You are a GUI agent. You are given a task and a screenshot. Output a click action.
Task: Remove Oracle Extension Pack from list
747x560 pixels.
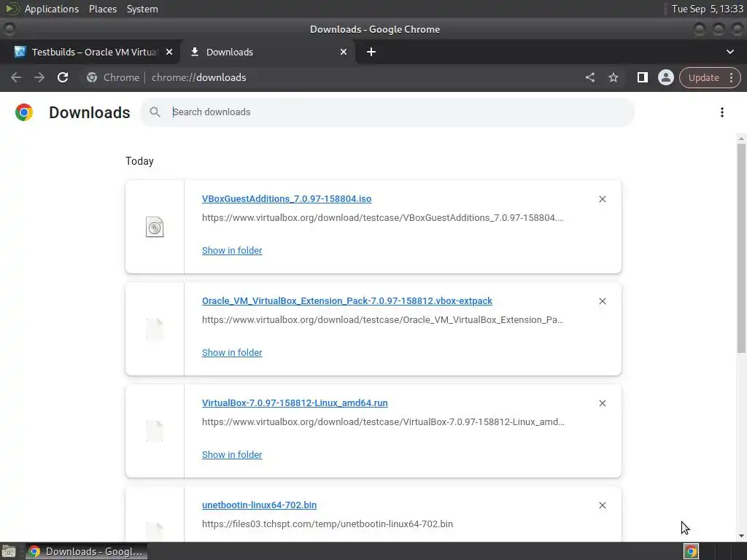(x=602, y=301)
